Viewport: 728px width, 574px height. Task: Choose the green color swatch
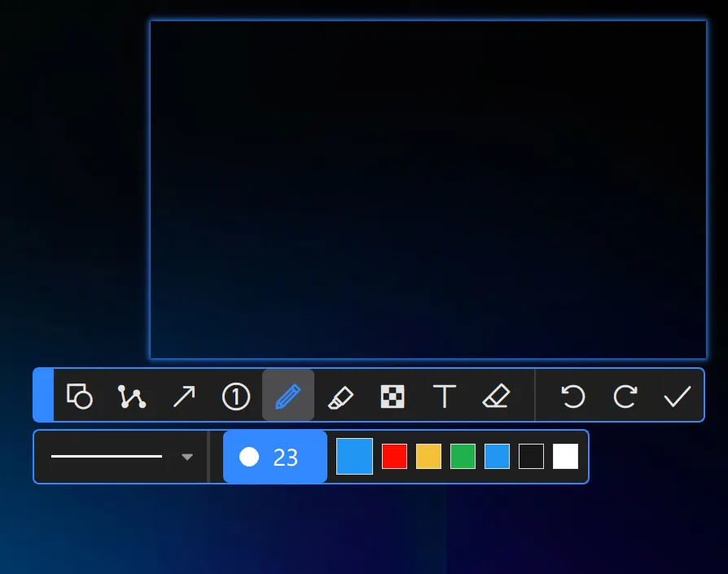click(463, 457)
